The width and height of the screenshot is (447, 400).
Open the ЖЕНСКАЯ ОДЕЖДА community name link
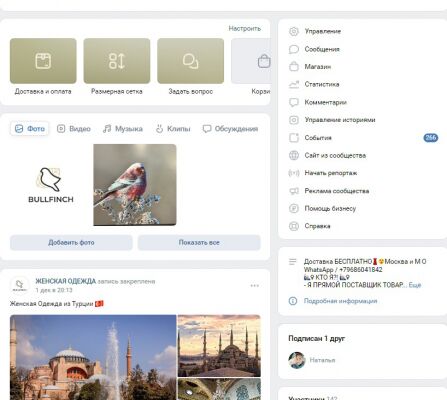[x=66, y=281]
